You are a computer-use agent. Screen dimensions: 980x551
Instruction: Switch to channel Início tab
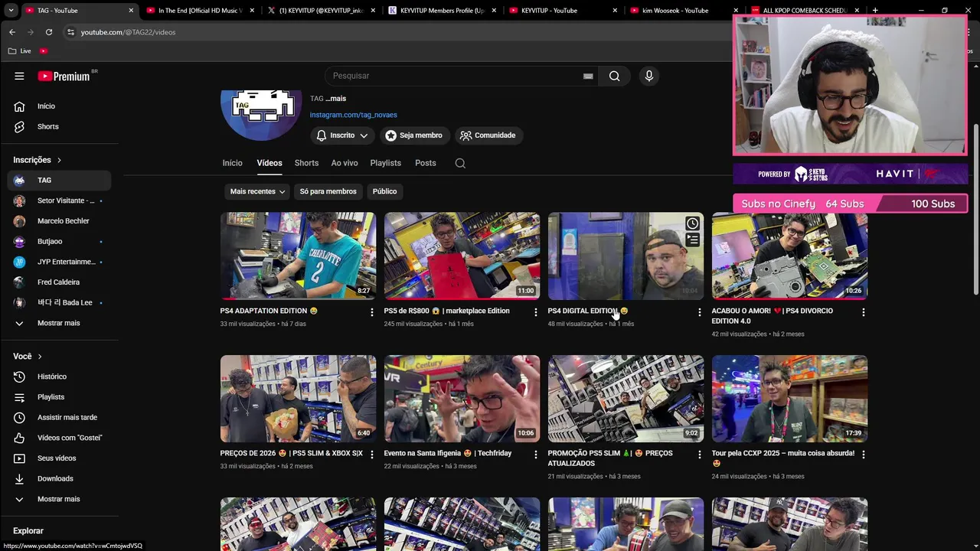[x=232, y=163]
